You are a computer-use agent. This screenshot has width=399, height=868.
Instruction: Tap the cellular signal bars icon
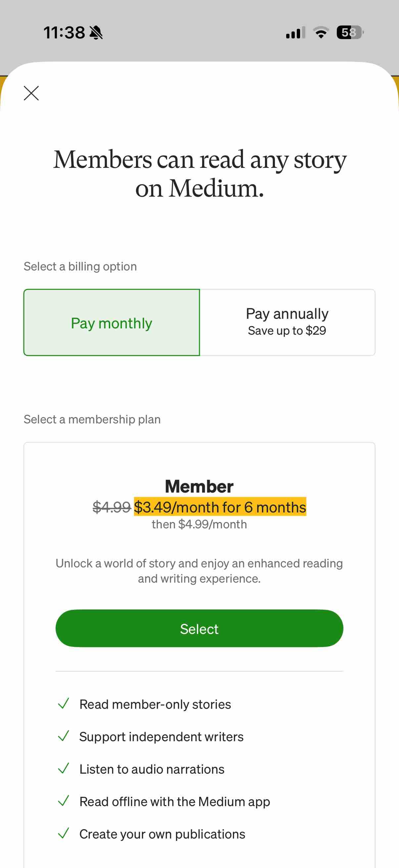click(296, 33)
